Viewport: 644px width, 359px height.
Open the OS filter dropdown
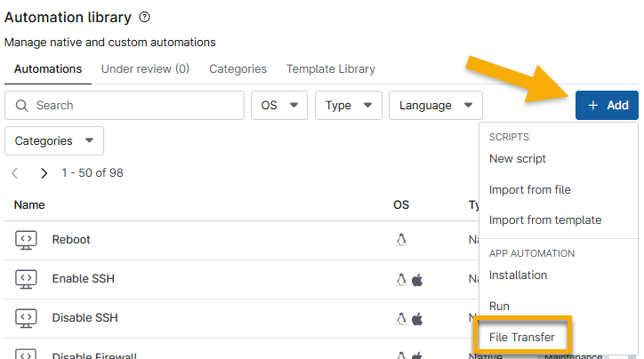click(279, 106)
